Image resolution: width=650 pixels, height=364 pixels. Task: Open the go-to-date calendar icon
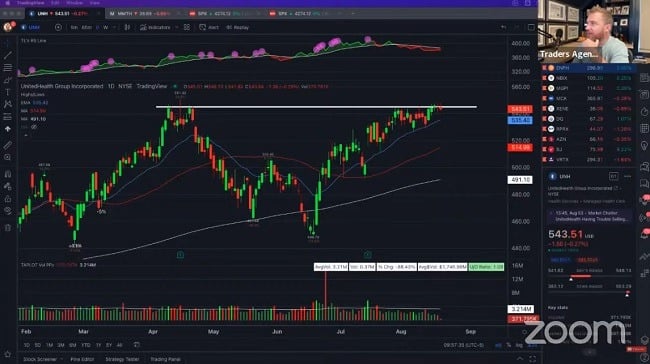pos(136,345)
